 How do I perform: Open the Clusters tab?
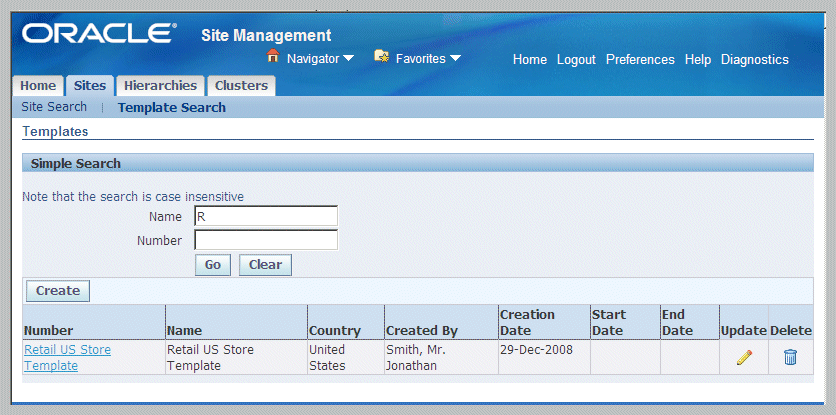tap(242, 86)
